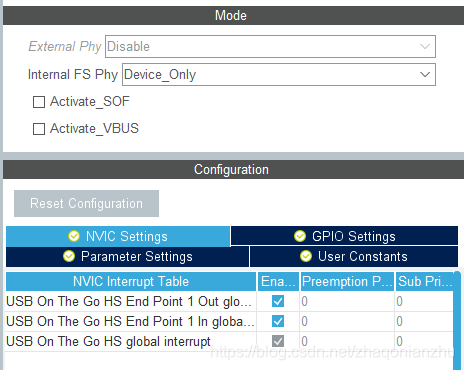Tick the Activate_SOF checkbox
Image resolution: width=464 pixels, height=370 pixels.
point(39,102)
